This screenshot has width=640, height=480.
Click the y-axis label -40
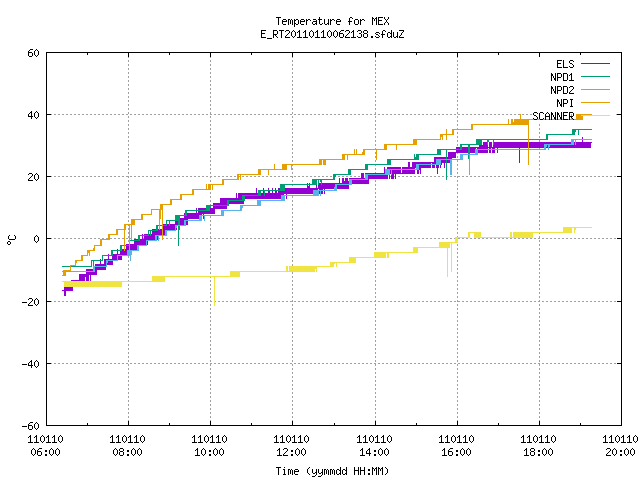point(31,364)
